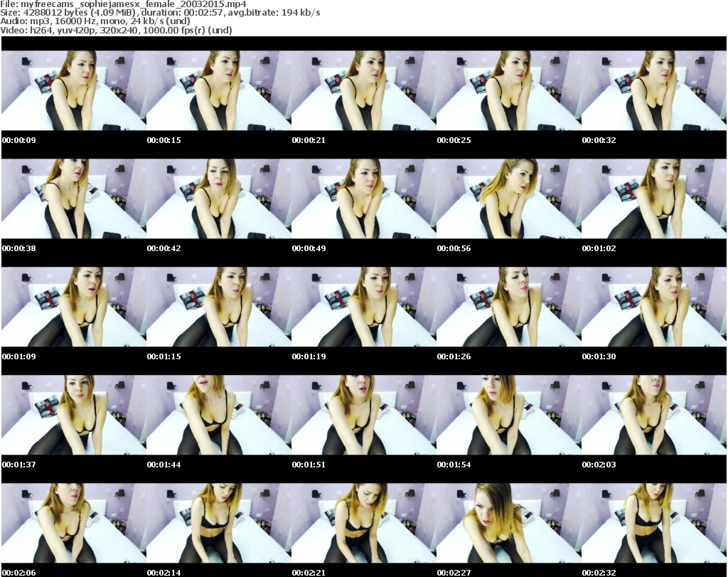Open the thumbnail at timestamp 00:00:15
This screenshot has width=728, height=577.
(x=219, y=90)
